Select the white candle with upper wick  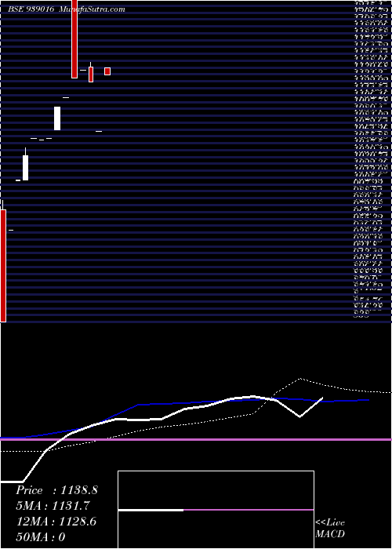click(25, 165)
